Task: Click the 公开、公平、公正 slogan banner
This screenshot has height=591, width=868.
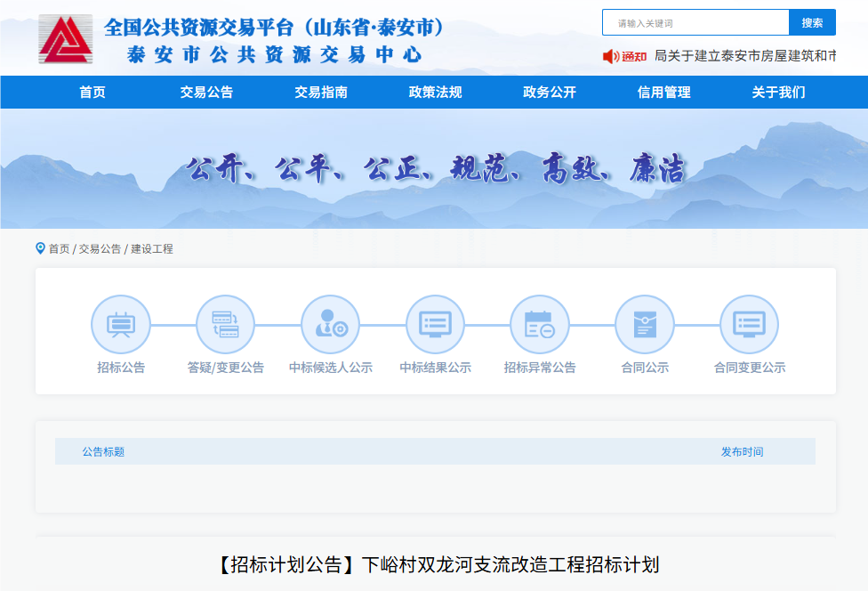Action: 436,168
